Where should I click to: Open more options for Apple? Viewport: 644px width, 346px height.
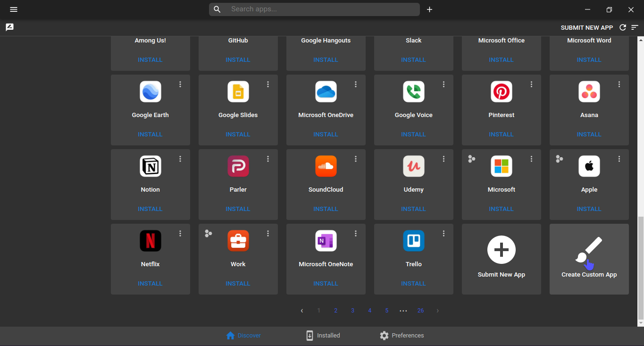coord(619,159)
